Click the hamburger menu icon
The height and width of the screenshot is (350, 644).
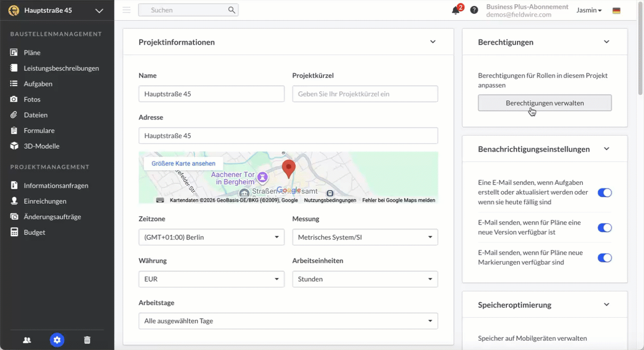[126, 10]
